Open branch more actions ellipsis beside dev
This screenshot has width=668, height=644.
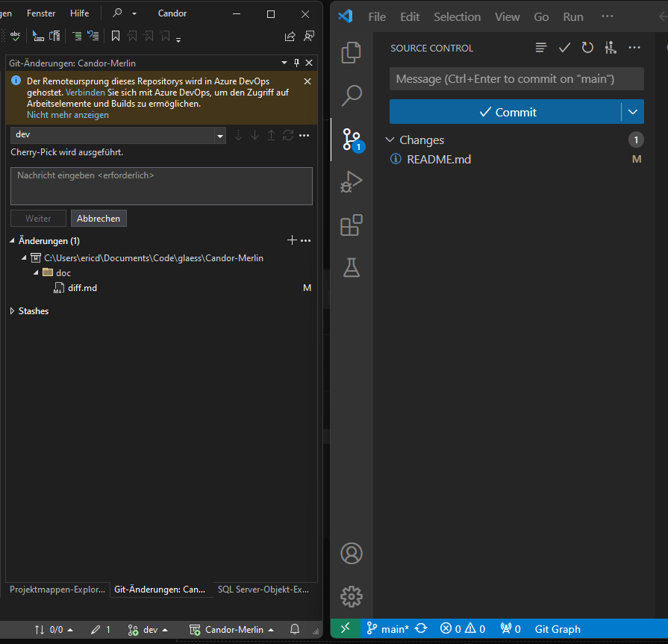point(305,136)
